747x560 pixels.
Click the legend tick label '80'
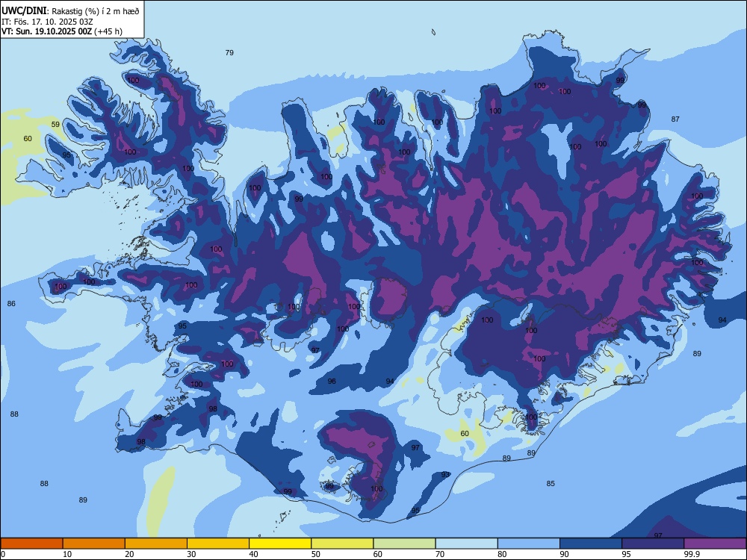point(502,554)
